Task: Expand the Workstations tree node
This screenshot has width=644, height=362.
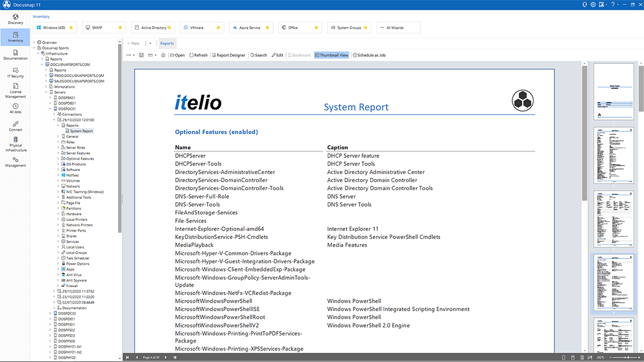Action: (46, 87)
